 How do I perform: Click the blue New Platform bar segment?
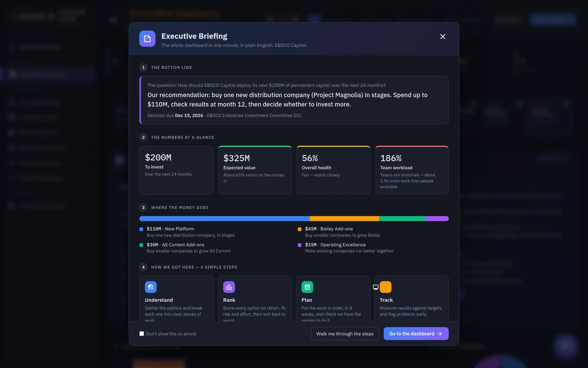click(224, 218)
